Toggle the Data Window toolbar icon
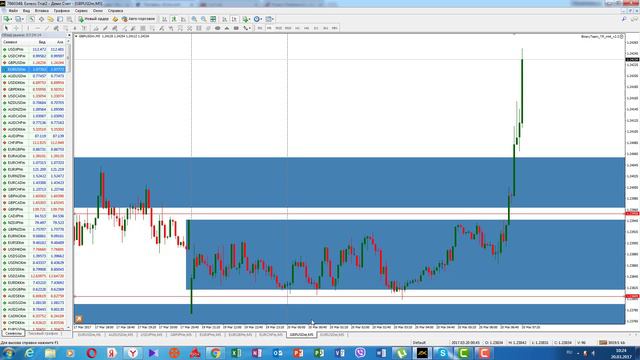This screenshot has height=360, width=640. [x=41, y=19]
